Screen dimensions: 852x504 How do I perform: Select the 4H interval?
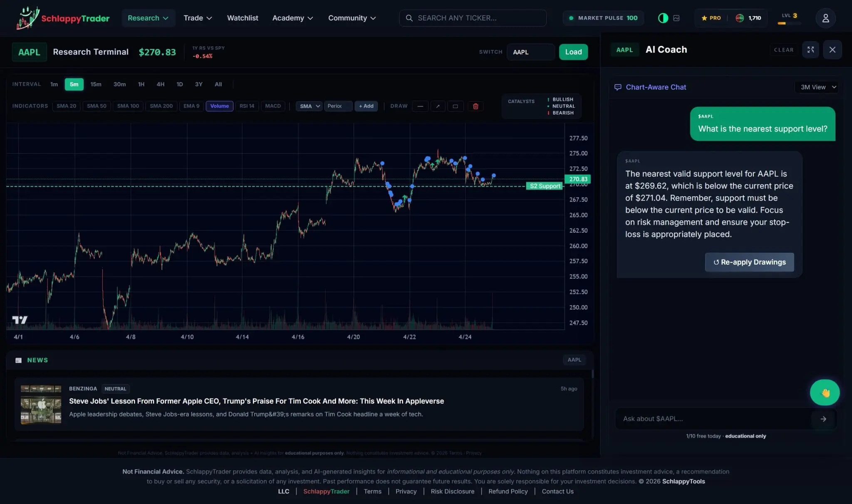pyautogui.click(x=160, y=84)
